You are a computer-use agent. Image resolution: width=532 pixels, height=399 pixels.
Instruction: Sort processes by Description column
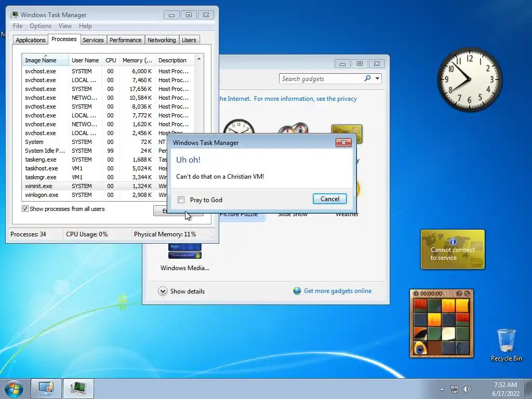pyautogui.click(x=175, y=60)
